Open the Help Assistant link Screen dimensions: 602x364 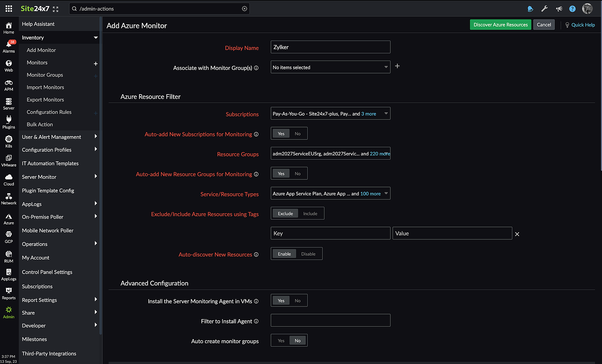(x=38, y=24)
